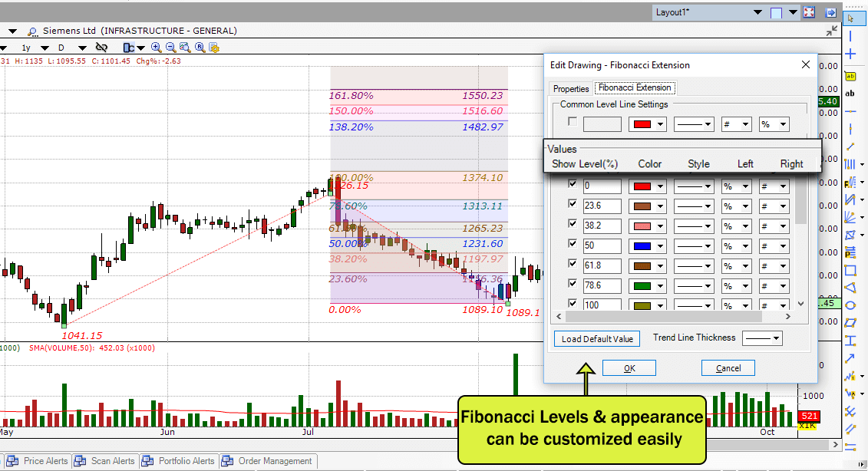This screenshot has height=471, width=868.
Task: Enable the Common Level Line Settings checkbox
Action: [573, 121]
